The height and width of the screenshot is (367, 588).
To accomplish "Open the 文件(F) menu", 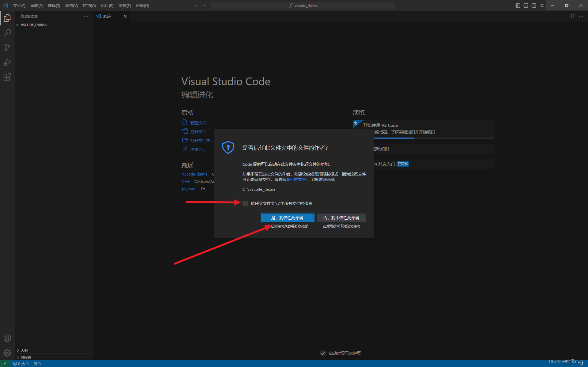I will [x=19, y=6].
